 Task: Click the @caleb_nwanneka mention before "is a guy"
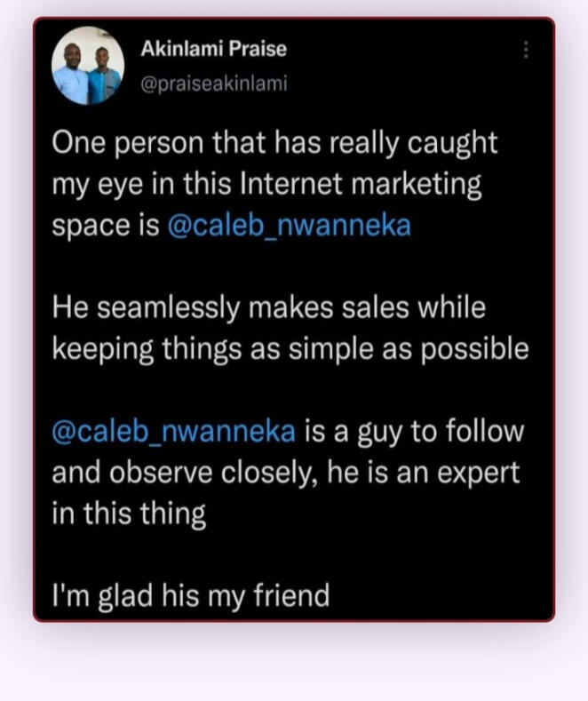(x=173, y=432)
